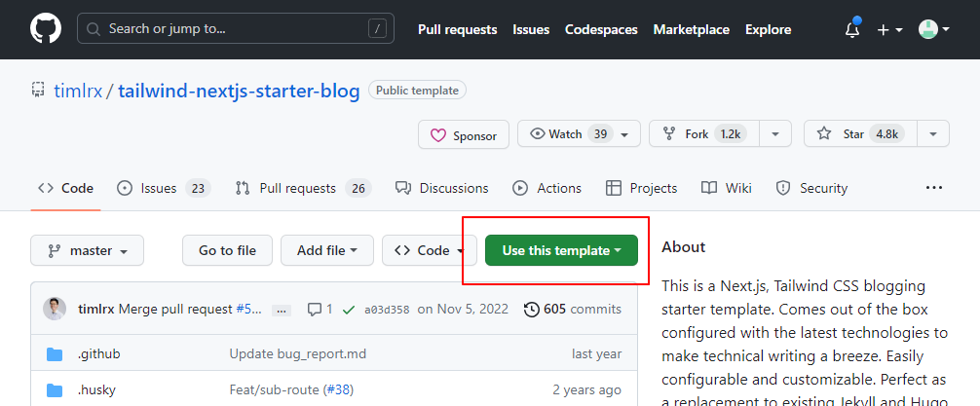Open the #38 pull request link
This screenshot has height=406, width=980.
tap(338, 390)
